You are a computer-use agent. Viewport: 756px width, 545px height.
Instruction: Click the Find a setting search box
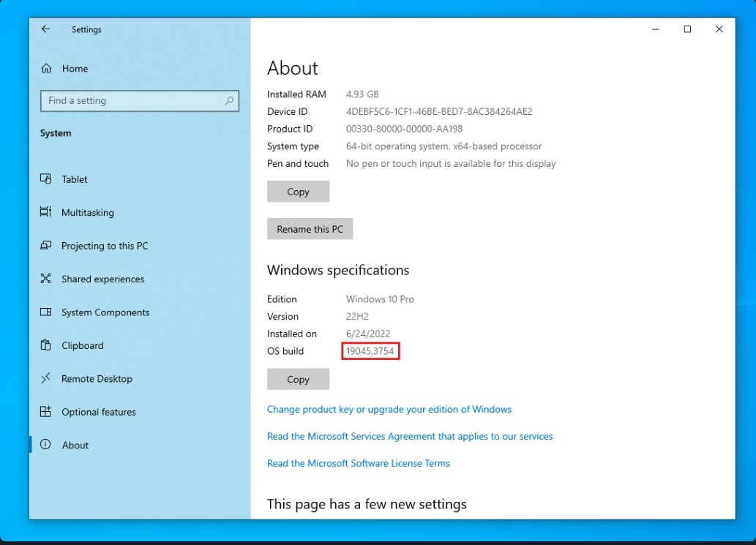[x=140, y=101]
